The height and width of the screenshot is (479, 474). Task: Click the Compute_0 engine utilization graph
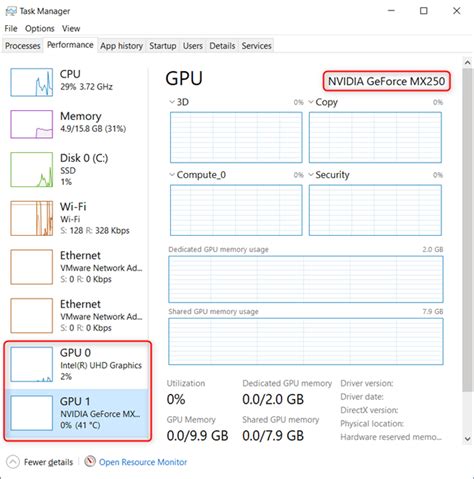click(x=236, y=210)
